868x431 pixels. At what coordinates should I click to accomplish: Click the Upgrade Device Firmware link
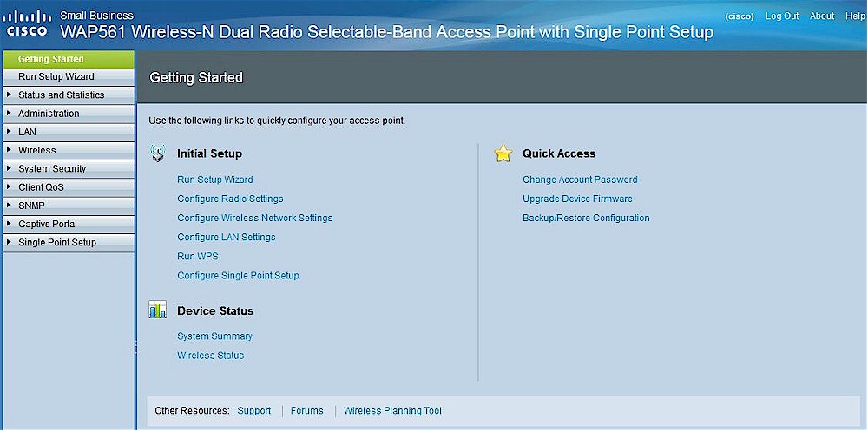pyautogui.click(x=577, y=199)
